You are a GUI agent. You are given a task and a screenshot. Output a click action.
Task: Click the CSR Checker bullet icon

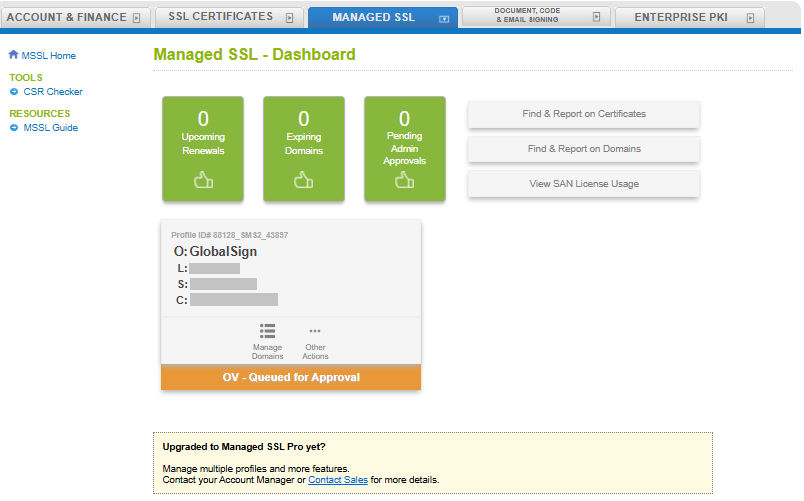point(14,91)
